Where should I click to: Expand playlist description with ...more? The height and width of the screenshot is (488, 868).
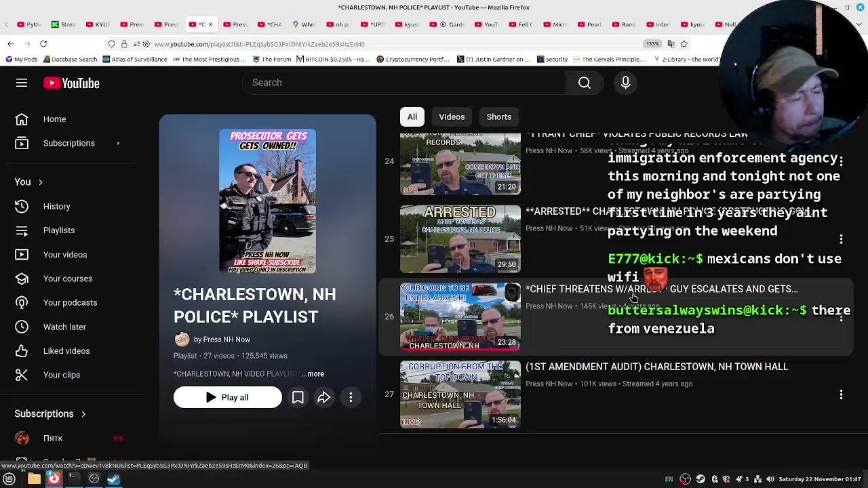tap(313, 374)
